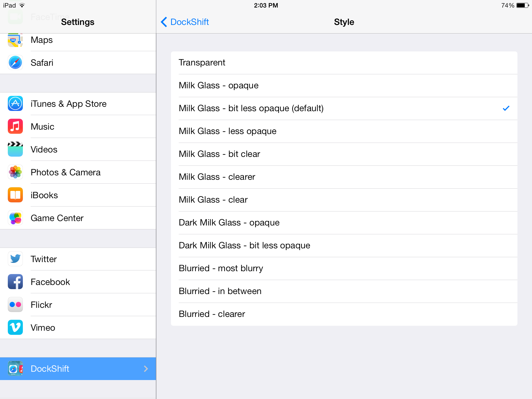Select Dark Milk Glass - opaque style
The height and width of the screenshot is (399, 532).
click(344, 222)
